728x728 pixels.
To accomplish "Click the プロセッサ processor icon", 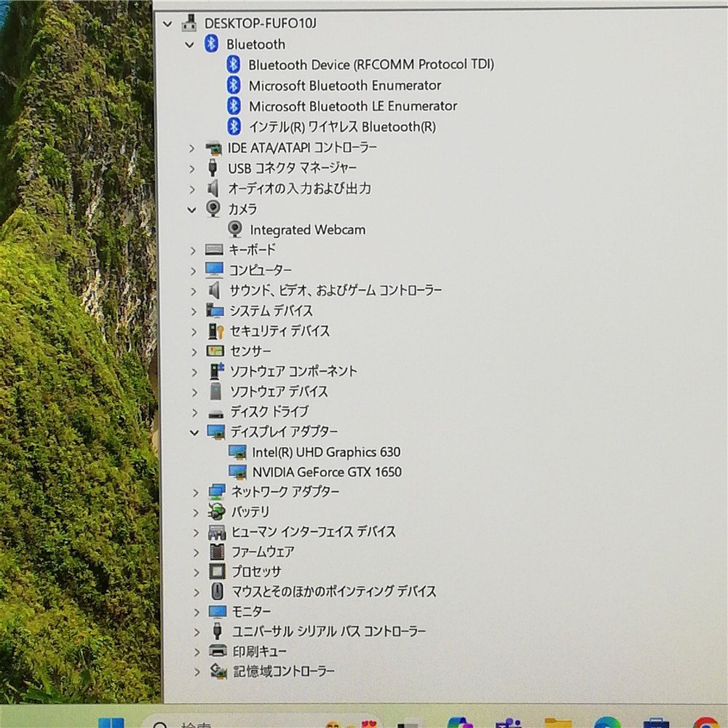I will pyautogui.click(x=217, y=571).
